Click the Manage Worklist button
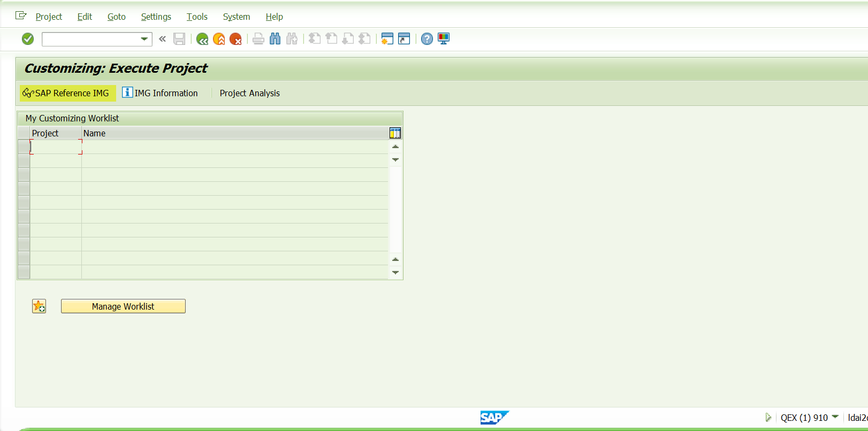This screenshot has width=868, height=431. 123,306
